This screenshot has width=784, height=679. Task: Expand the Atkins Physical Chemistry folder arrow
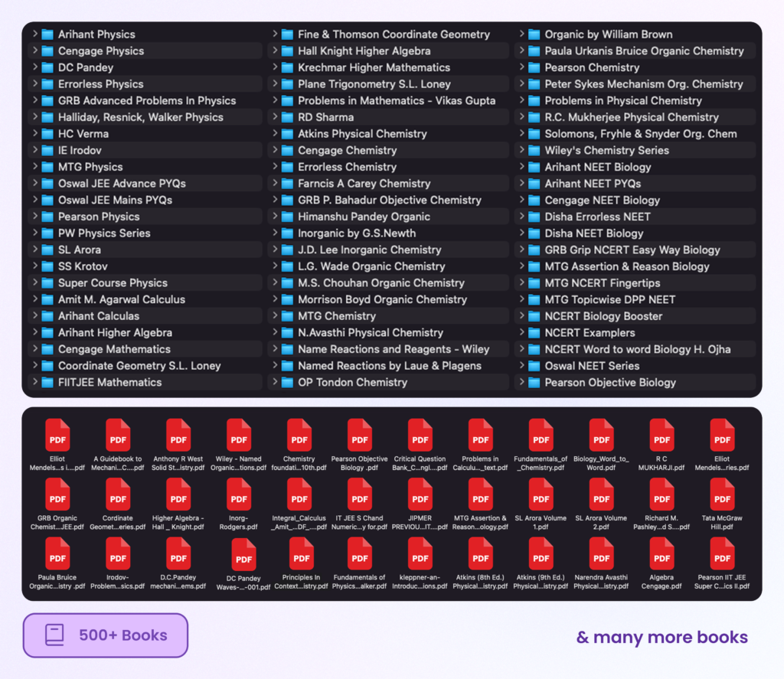click(x=275, y=134)
